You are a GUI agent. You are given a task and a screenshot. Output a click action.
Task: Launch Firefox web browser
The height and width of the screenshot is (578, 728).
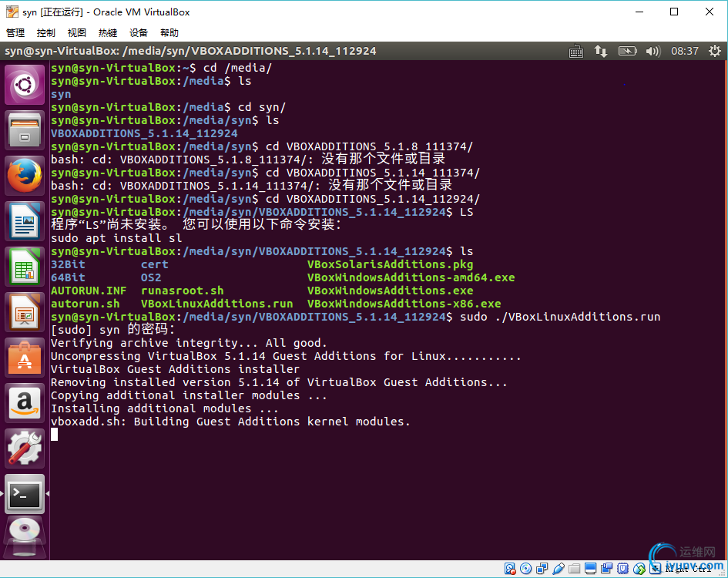point(25,176)
